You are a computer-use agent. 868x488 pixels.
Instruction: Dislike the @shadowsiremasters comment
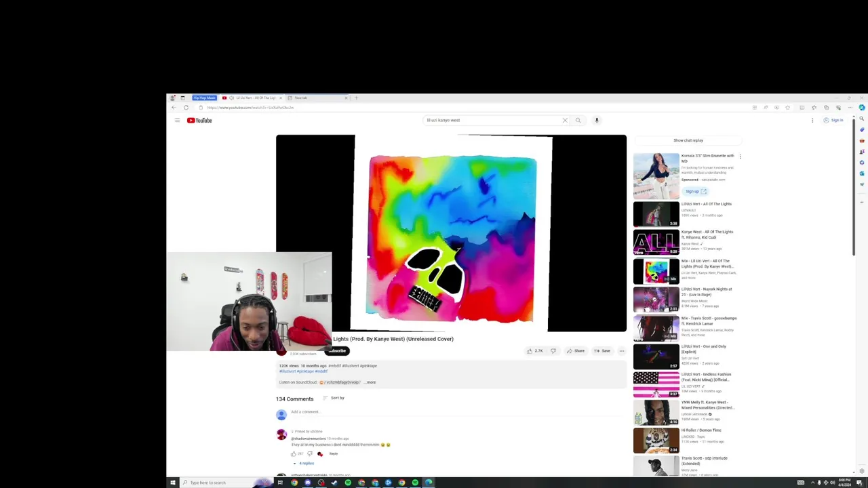tap(310, 454)
